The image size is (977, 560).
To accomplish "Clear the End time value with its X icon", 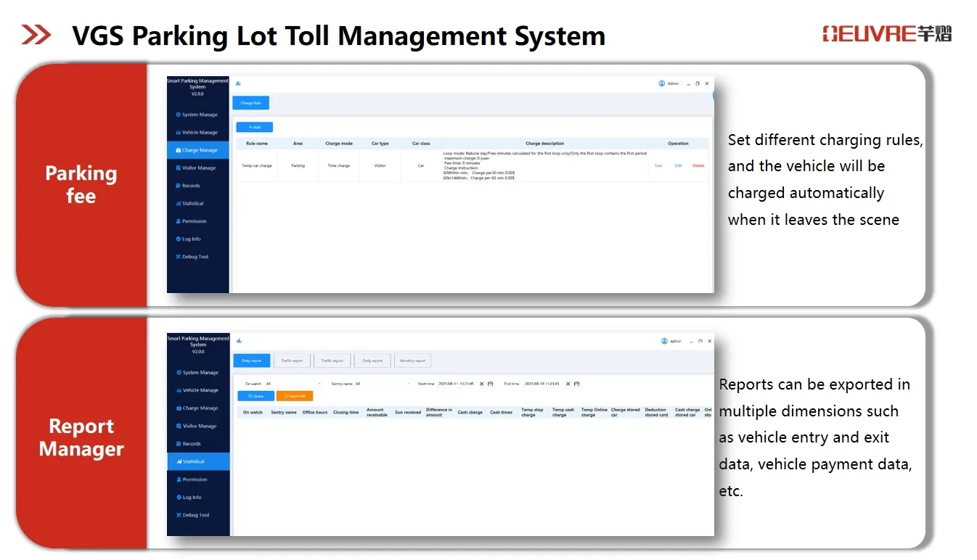I will [x=568, y=384].
